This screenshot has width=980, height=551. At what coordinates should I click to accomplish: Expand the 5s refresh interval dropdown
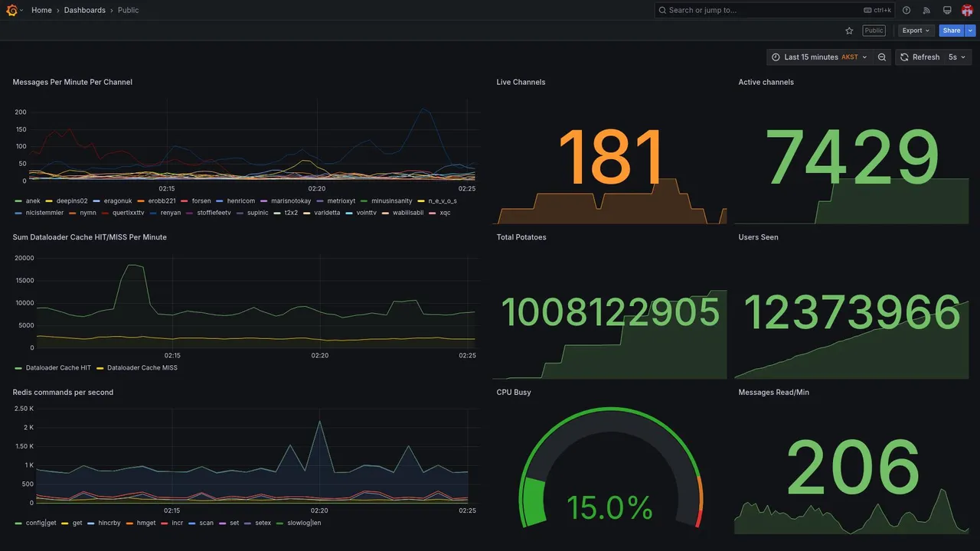[x=957, y=57]
